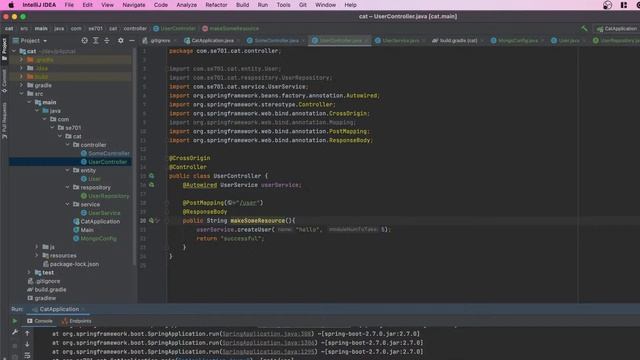The width and height of the screenshot is (640, 360).
Task: Switch to the Console tab in Run panel
Action: (x=40, y=321)
